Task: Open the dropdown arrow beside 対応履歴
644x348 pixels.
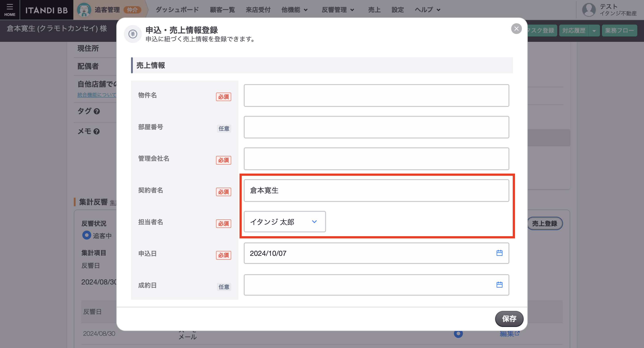Action: point(594,30)
